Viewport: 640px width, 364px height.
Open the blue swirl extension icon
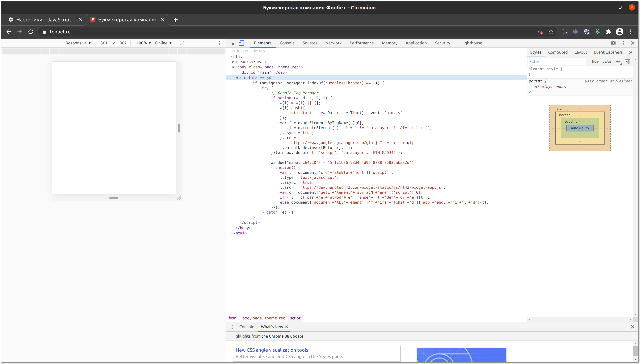click(587, 32)
